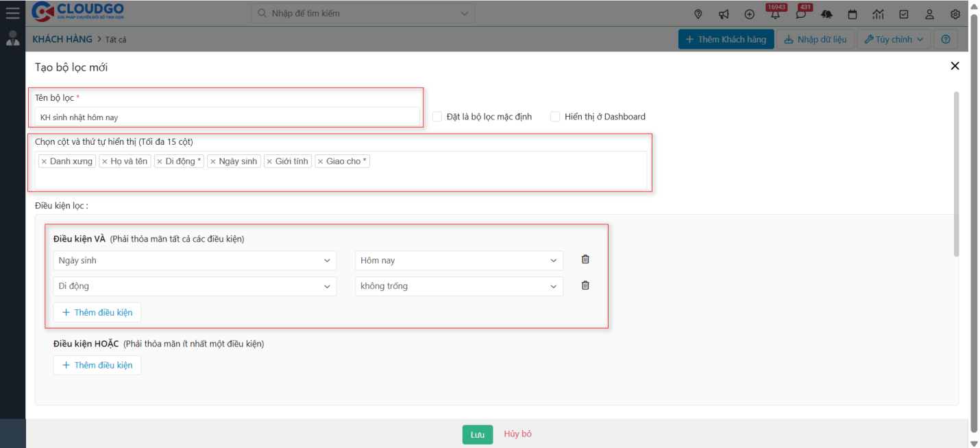Open the calendar icon in top bar
The image size is (980, 448).
[x=853, y=14]
